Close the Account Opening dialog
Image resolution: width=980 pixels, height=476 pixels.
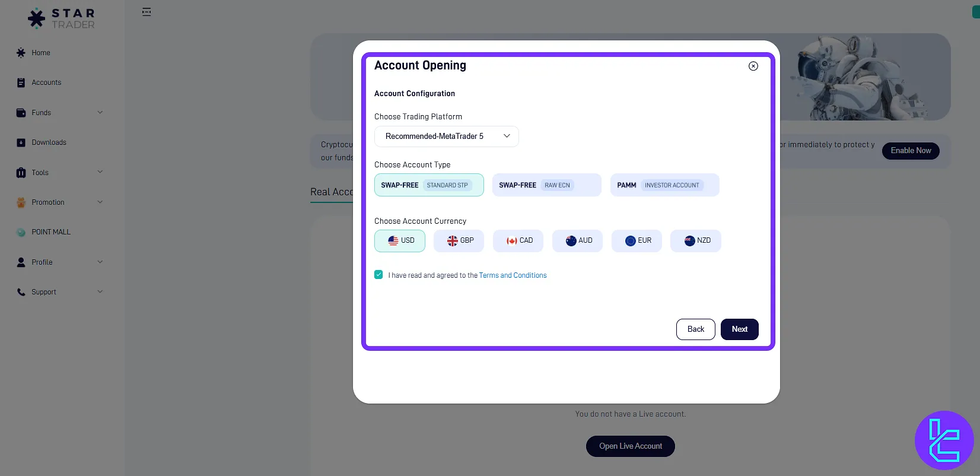[x=753, y=66]
